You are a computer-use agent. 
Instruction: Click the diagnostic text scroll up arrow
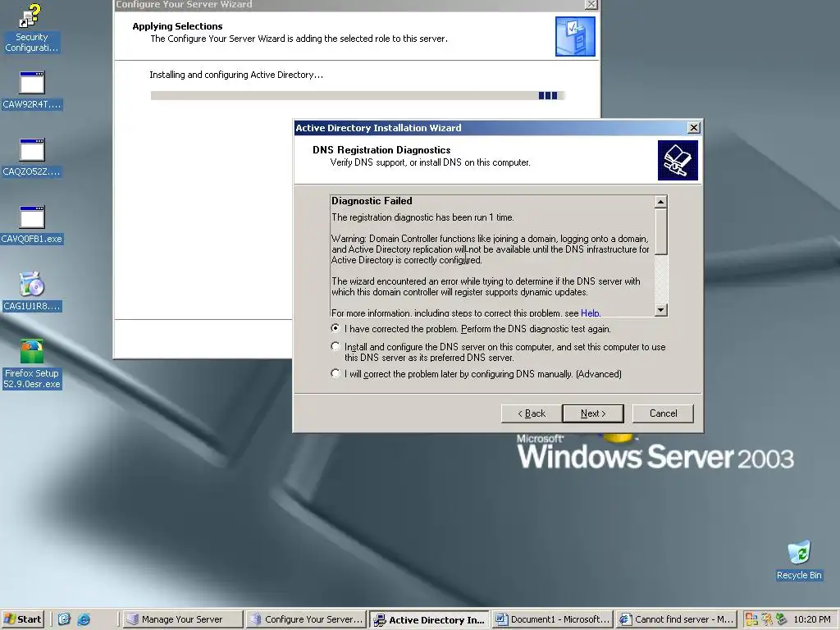[661, 202]
